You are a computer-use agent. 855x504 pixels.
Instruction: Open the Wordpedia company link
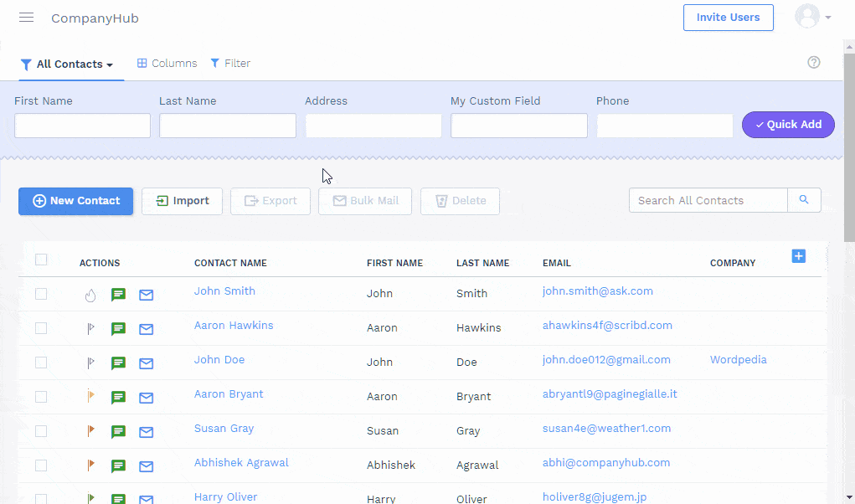pyautogui.click(x=738, y=360)
